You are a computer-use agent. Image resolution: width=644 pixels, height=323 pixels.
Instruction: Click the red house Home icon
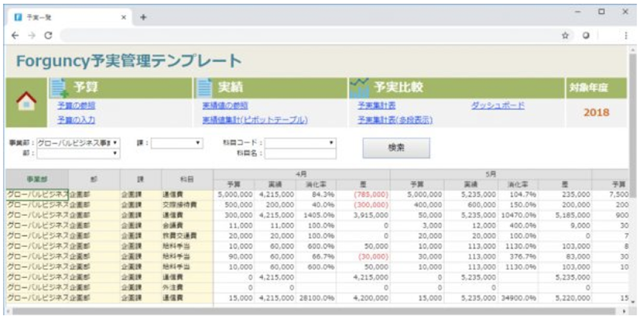[x=26, y=102]
